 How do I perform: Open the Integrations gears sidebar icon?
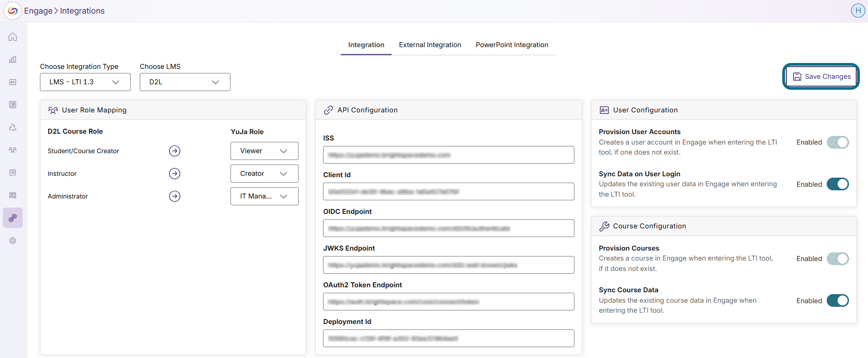tap(13, 218)
